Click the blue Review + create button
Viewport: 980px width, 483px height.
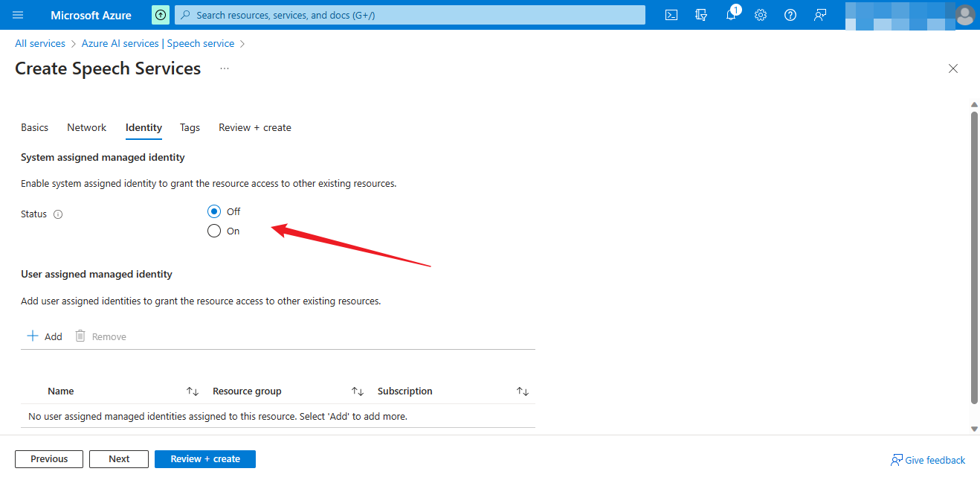tap(205, 459)
